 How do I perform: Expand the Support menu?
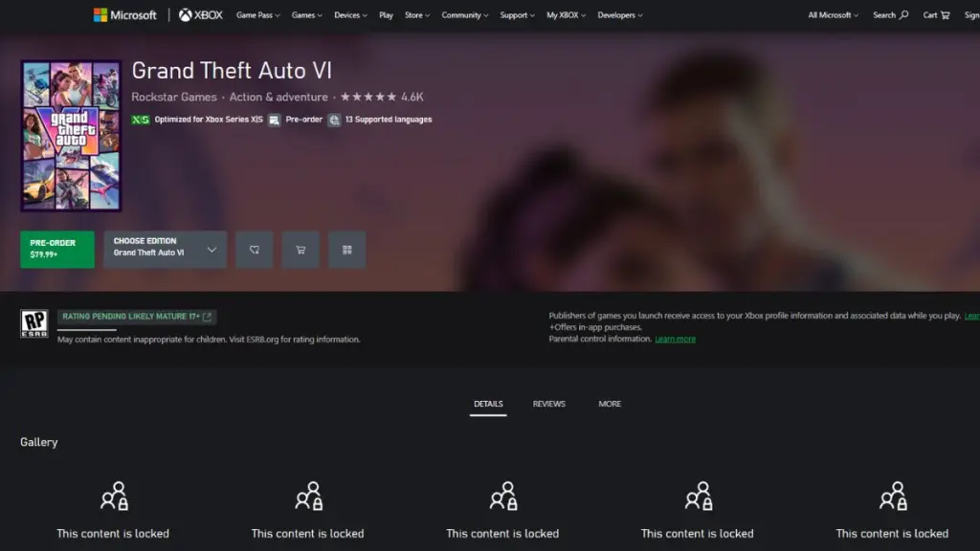click(x=518, y=15)
